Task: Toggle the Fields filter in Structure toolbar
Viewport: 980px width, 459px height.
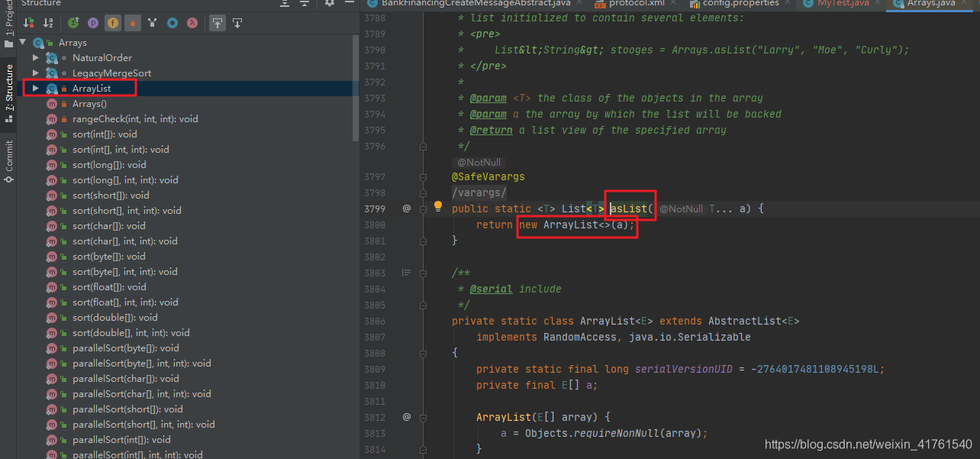Action: tap(112, 24)
